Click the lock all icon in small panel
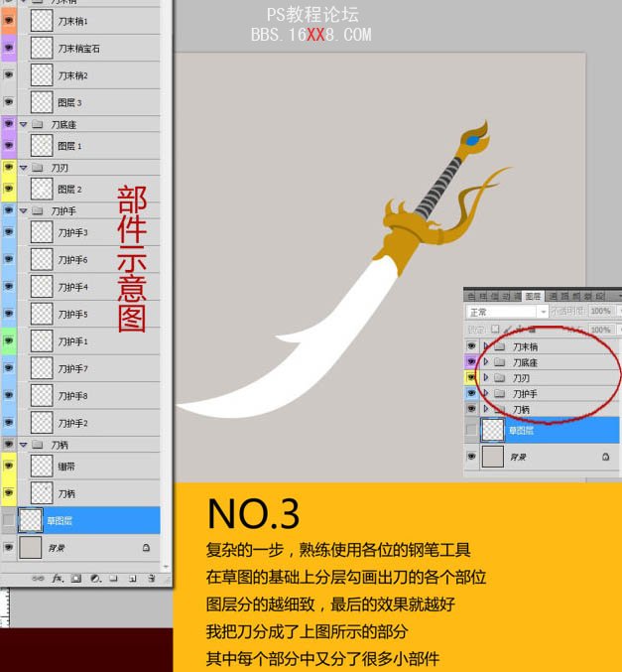The width and height of the screenshot is (622, 672). [532, 330]
